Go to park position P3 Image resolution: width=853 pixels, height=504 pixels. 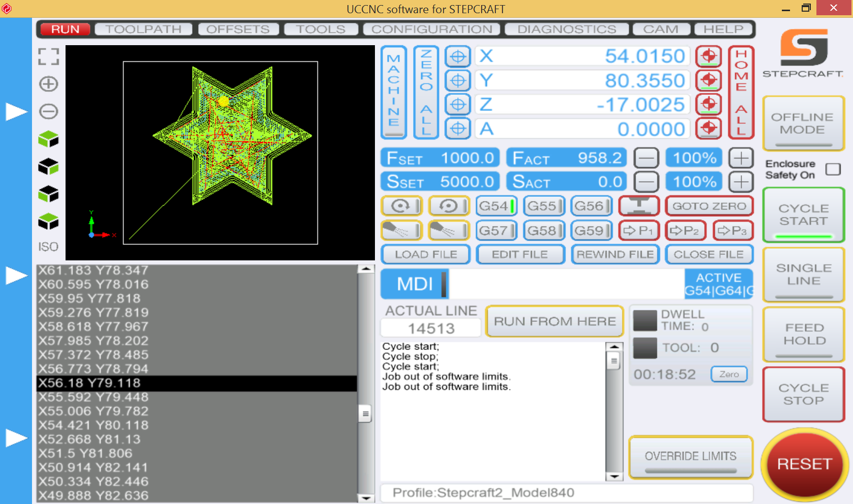(x=733, y=230)
